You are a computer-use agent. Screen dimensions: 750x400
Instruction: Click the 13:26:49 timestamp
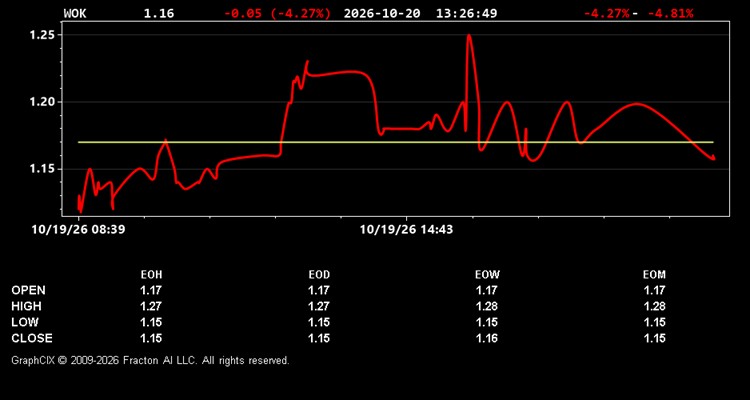466,13
